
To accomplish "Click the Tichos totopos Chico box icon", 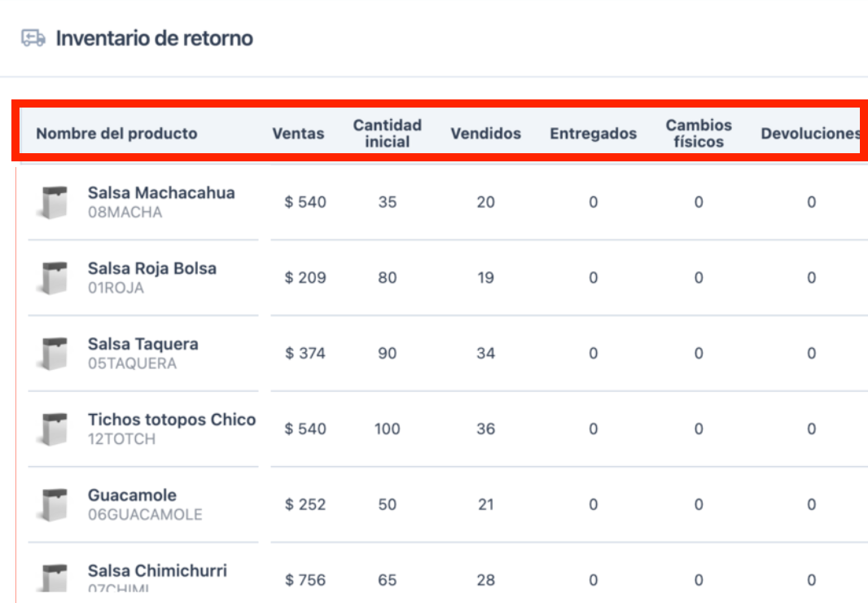I will tap(52, 429).
